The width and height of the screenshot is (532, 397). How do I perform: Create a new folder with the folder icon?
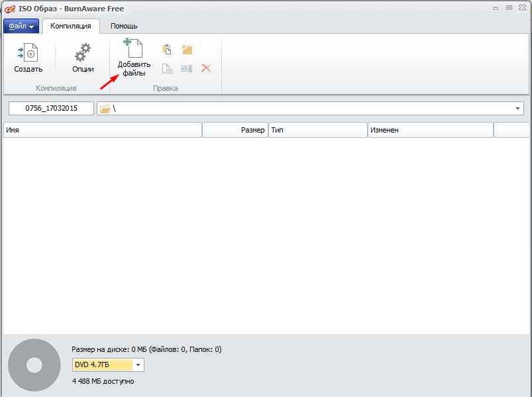(x=187, y=50)
